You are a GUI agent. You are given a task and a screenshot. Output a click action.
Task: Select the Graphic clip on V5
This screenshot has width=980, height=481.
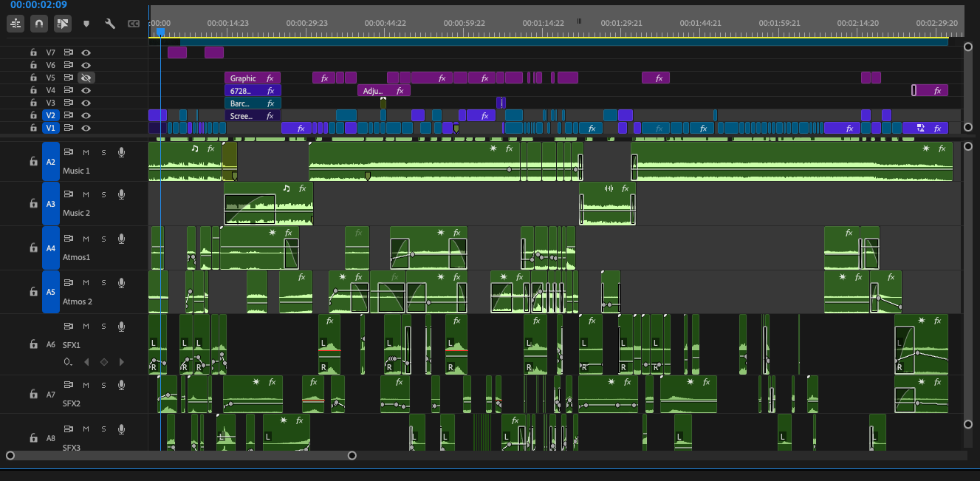253,78
